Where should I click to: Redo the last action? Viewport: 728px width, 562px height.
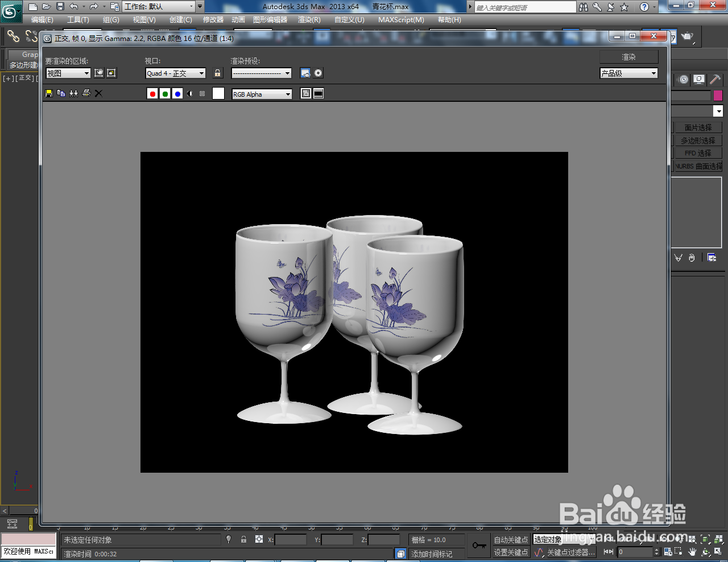tap(94, 7)
